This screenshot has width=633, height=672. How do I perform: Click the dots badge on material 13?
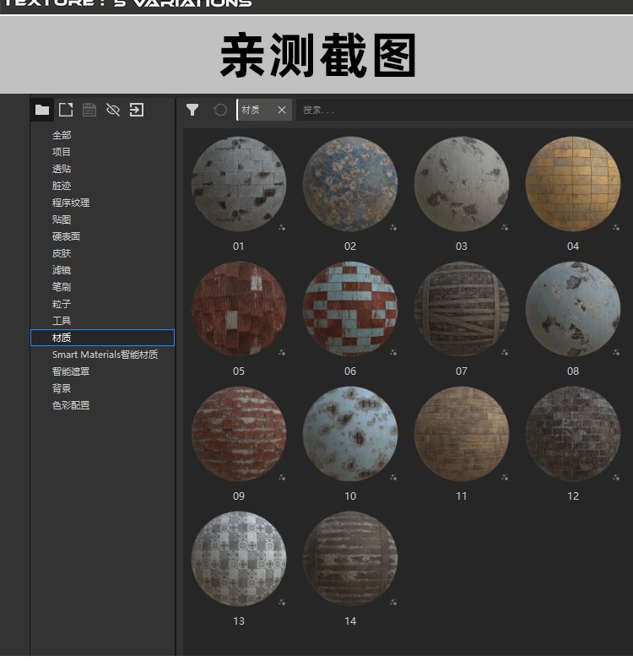click(282, 602)
